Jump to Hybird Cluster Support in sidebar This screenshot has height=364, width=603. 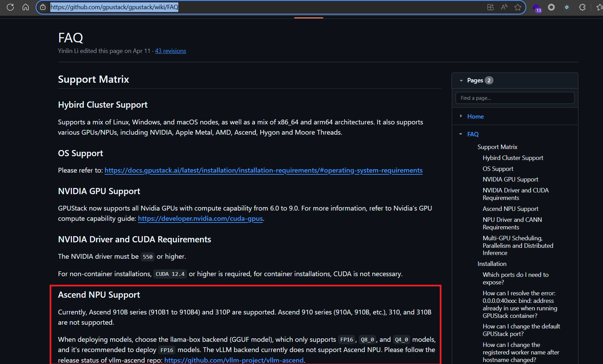513,158
